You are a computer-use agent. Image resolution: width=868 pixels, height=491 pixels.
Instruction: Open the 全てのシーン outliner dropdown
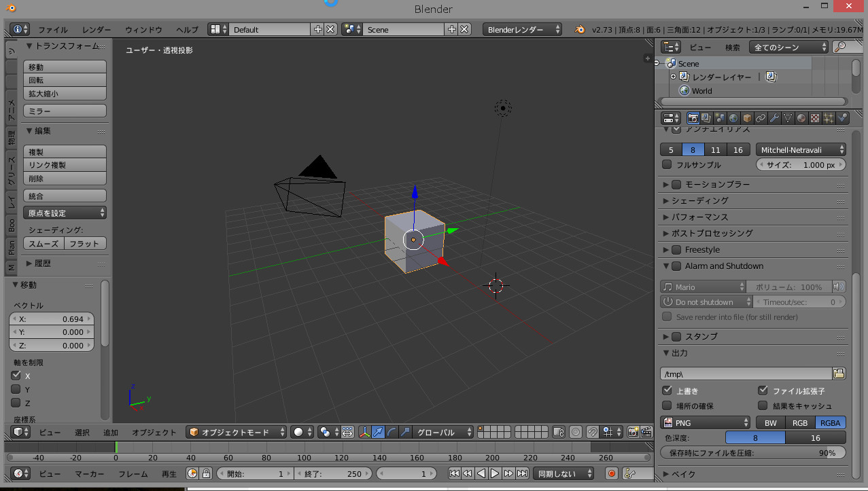tap(789, 47)
